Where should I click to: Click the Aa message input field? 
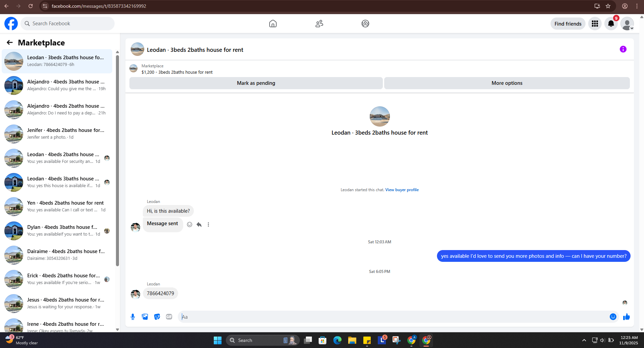393,317
